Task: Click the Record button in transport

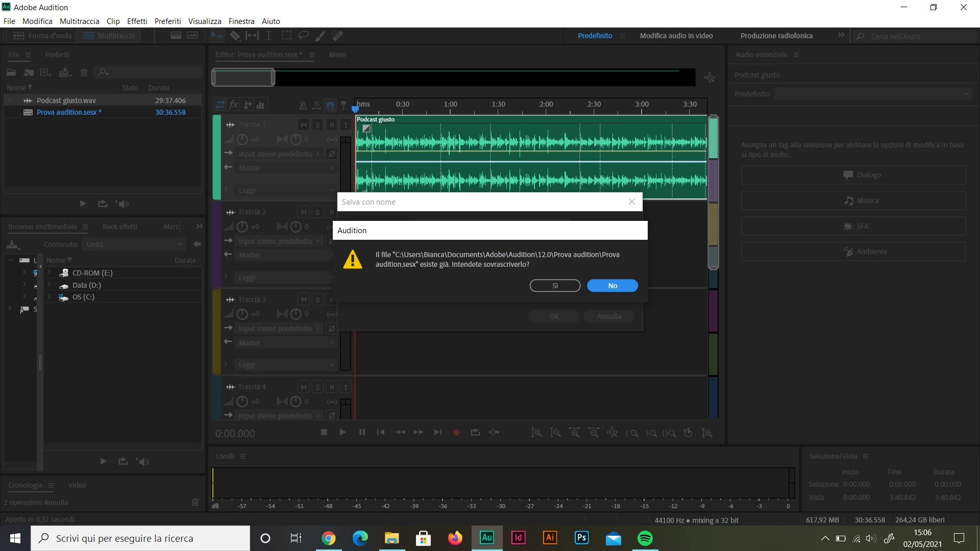Action: (x=456, y=433)
